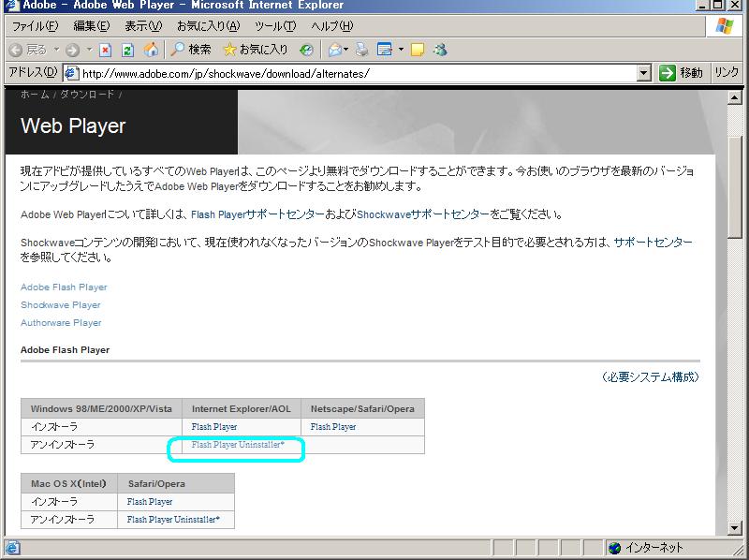749x560 pixels.
Task: Jump to Adobe Flash Player anchor link
Action: (64, 287)
